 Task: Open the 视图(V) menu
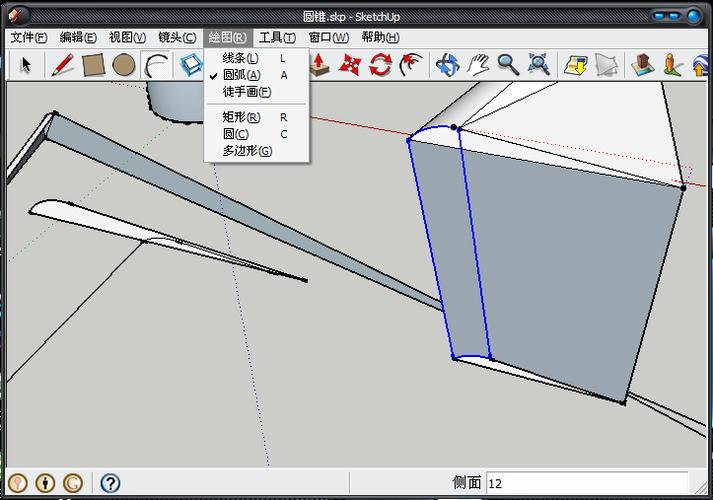127,37
